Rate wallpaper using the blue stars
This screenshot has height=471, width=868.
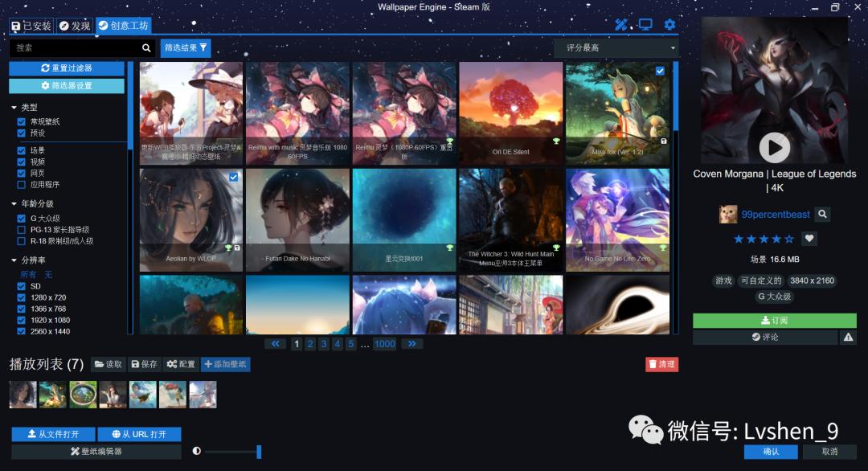pyautogui.click(x=764, y=239)
